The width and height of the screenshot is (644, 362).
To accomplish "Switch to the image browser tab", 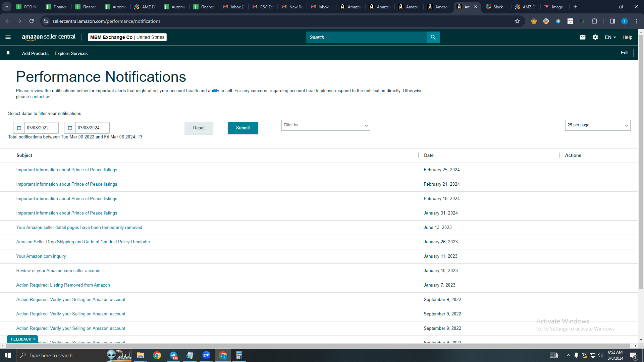I will click(x=554, y=7).
